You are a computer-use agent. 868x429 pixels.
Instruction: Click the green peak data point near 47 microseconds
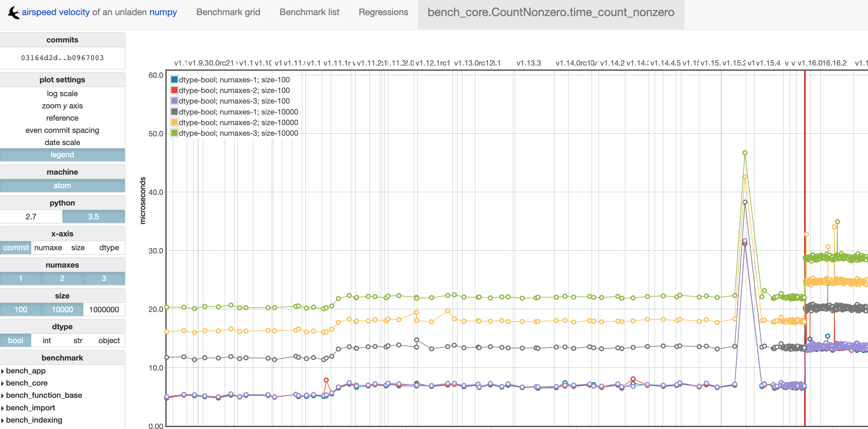(x=745, y=153)
